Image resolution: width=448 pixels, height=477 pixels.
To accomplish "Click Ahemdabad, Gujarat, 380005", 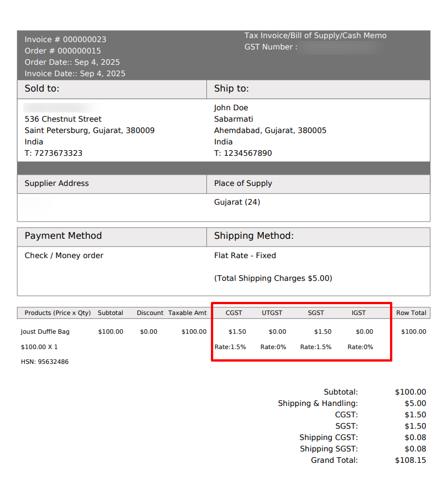I will [x=270, y=131].
